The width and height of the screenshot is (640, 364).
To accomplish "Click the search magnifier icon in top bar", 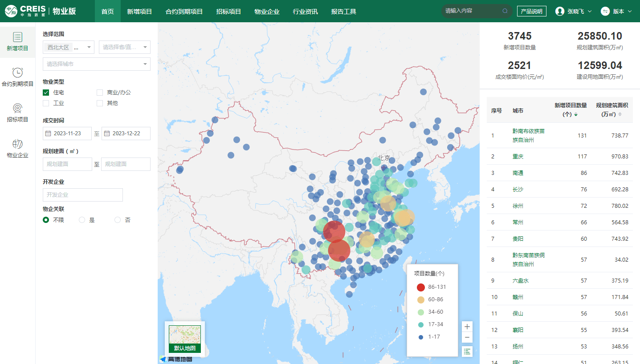I will pyautogui.click(x=505, y=11).
